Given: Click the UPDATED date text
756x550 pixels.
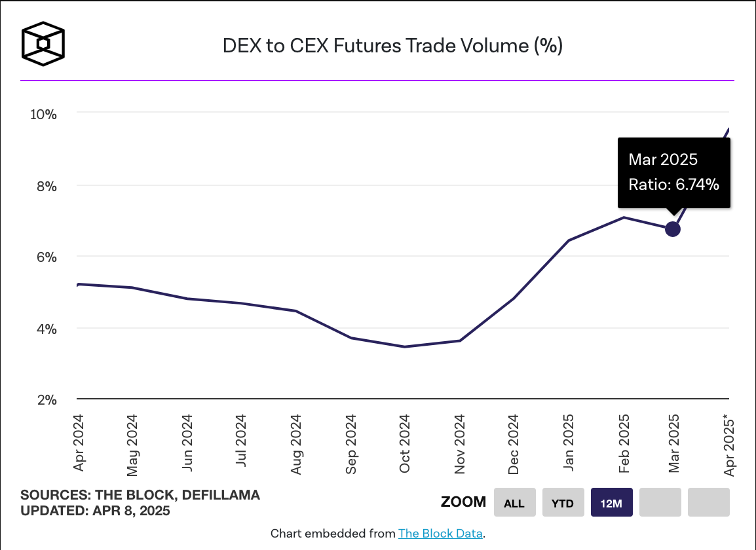Looking at the screenshot, I should (94, 510).
